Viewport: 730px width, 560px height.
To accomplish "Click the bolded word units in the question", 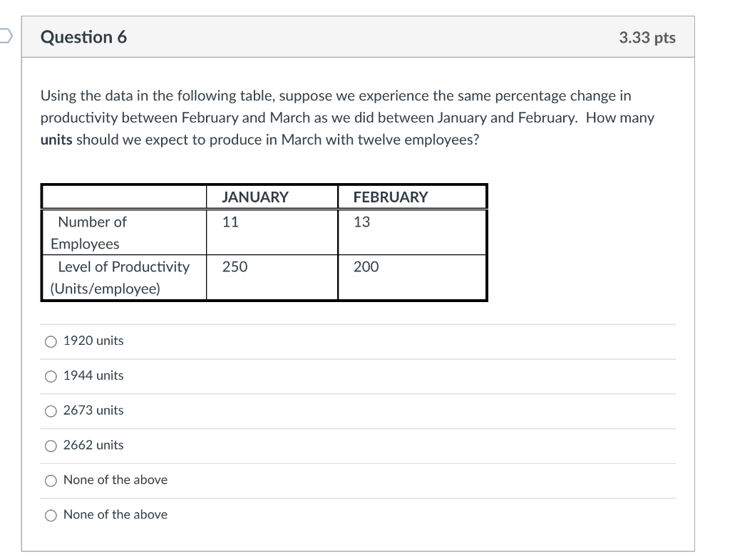I will point(53,140).
